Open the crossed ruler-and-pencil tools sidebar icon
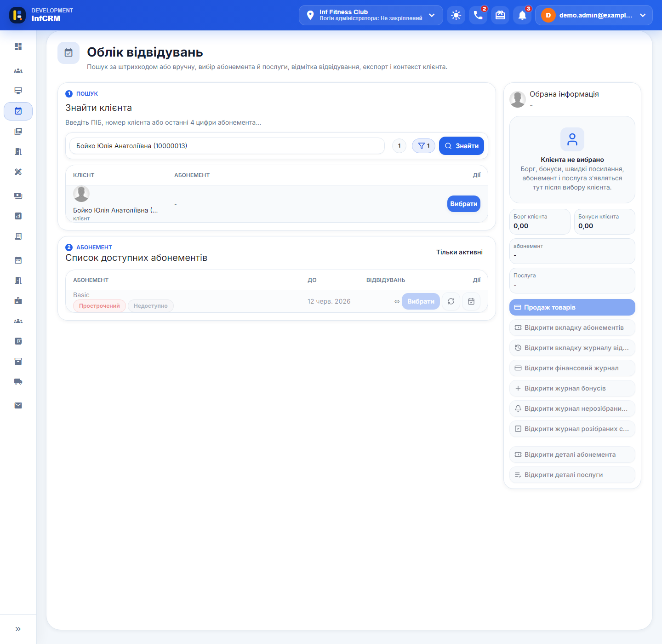The height and width of the screenshot is (644, 662). click(x=18, y=172)
